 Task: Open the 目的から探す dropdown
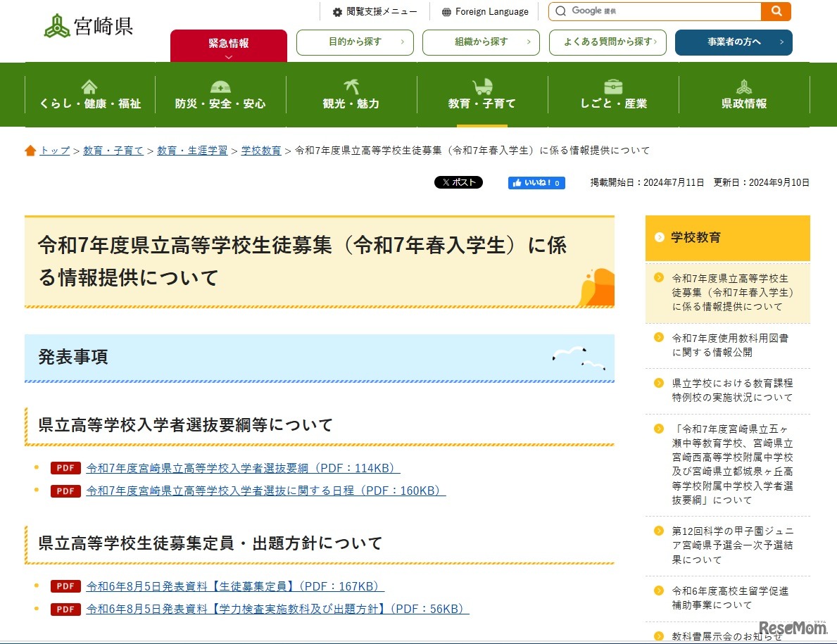pos(355,42)
